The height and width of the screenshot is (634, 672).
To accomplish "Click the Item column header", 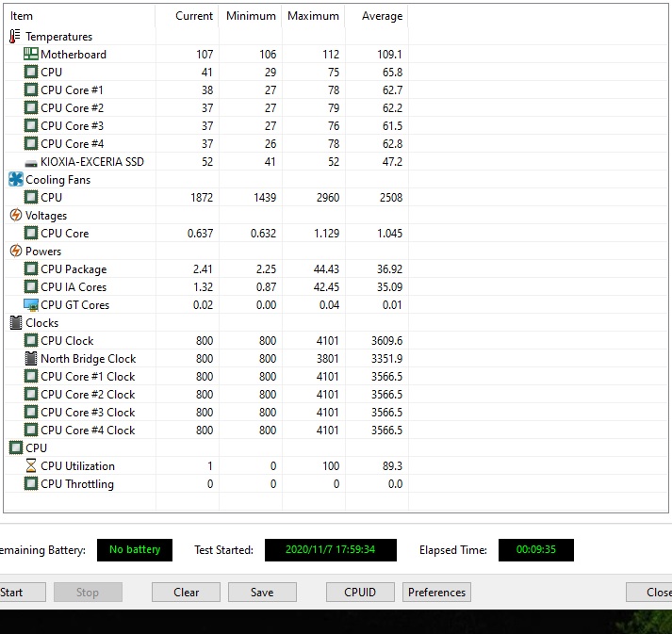I will pos(80,16).
